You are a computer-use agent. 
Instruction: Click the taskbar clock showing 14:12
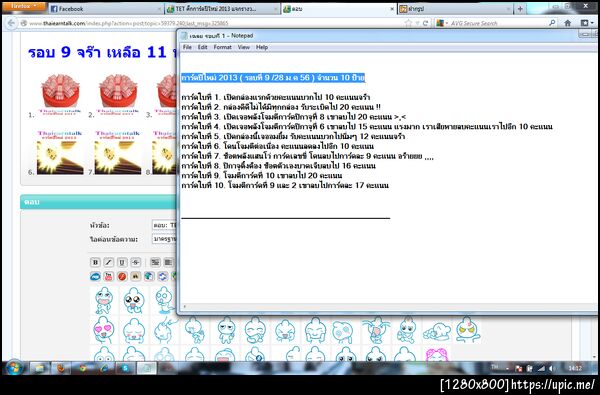pyautogui.click(x=575, y=368)
